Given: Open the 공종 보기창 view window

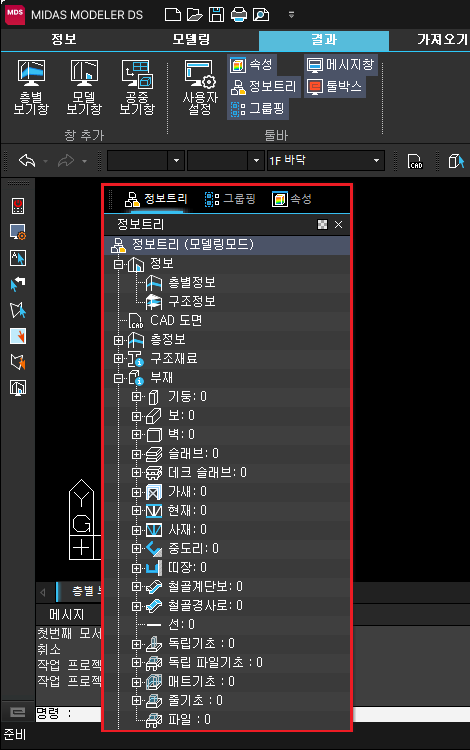Looking at the screenshot, I should (x=137, y=88).
